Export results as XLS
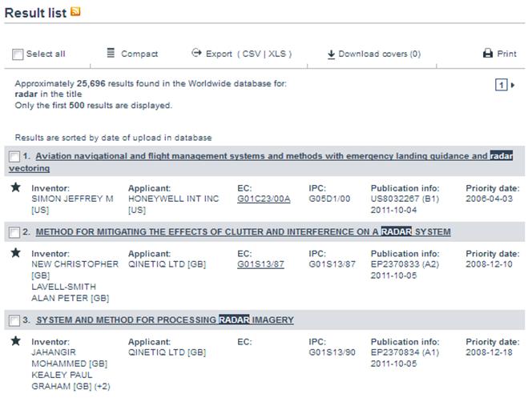Screen dimensions: 532x398 (277, 54)
